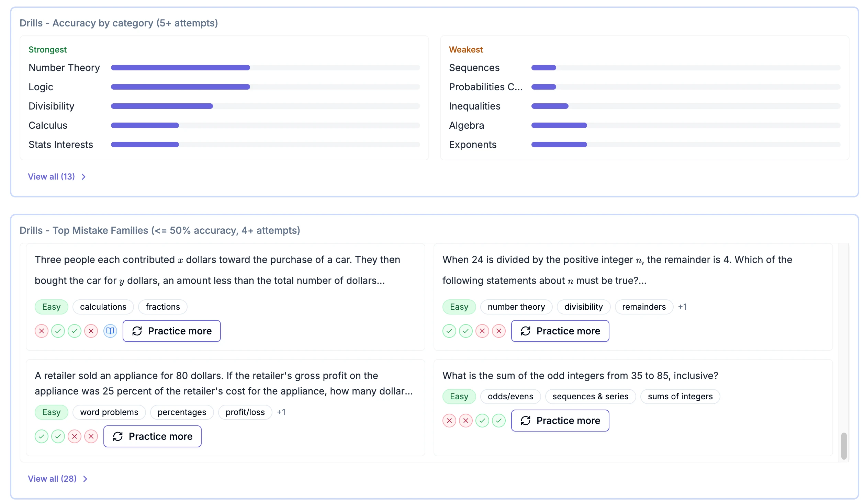
Task: Click first red X on odd integers problem
Action: 449,421
